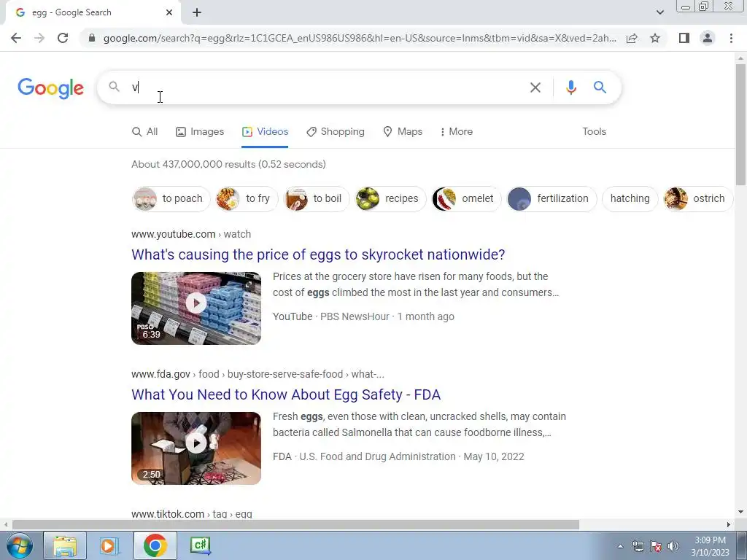The image size is (747, 560).
Task: Filter by 'to fry' chip
Action: (x=247, y=198)
